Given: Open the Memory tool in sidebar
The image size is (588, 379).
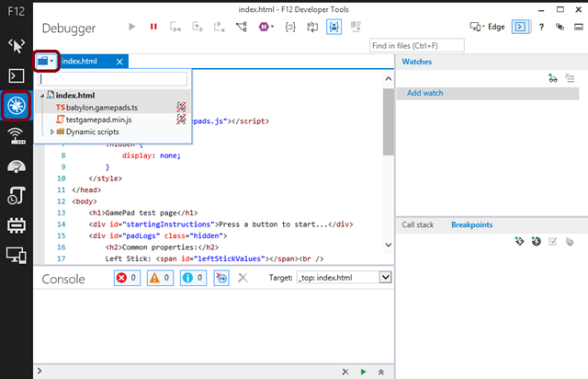Looking at the screenshot, I should (17, 225).
